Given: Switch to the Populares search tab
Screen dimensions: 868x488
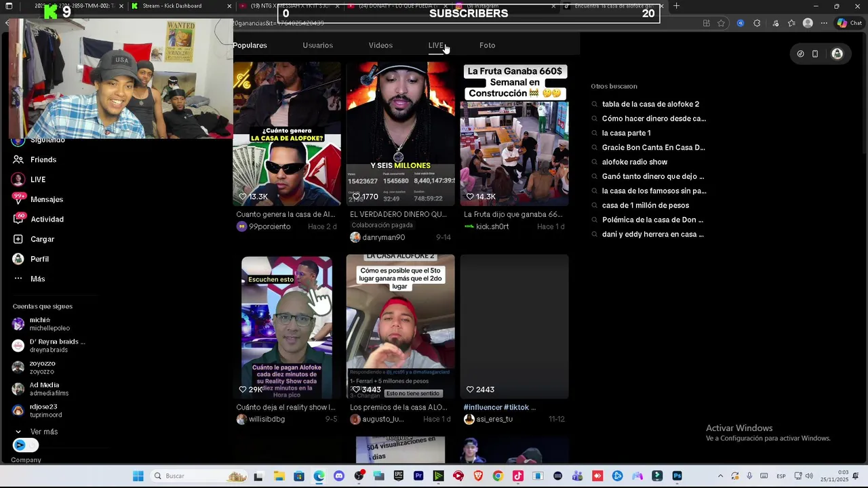Looking at the screenshot, I should [x=250, y=45].
